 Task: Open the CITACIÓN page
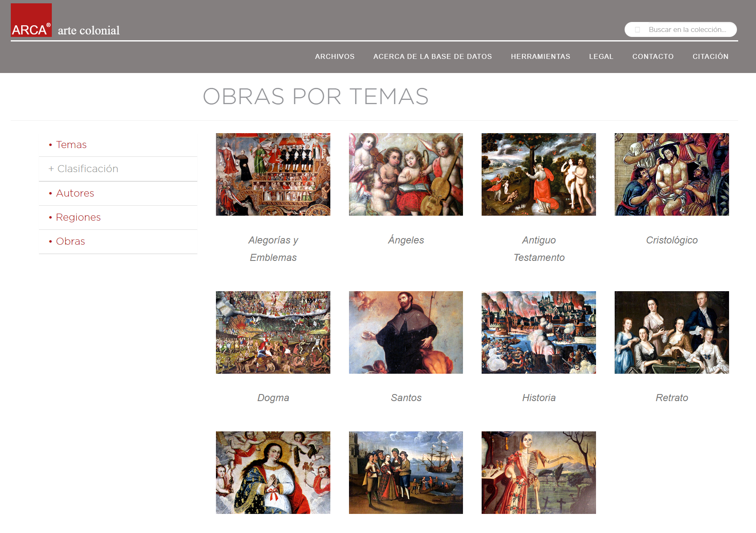pyautogui.click(x=710, y=56)
